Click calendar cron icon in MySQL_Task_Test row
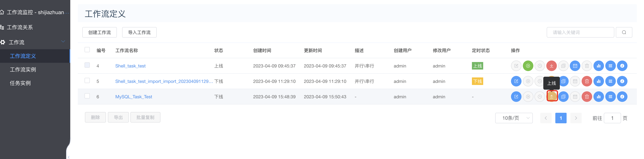The image size is (644, 159). pyautogui.click(x=575, y=97)
